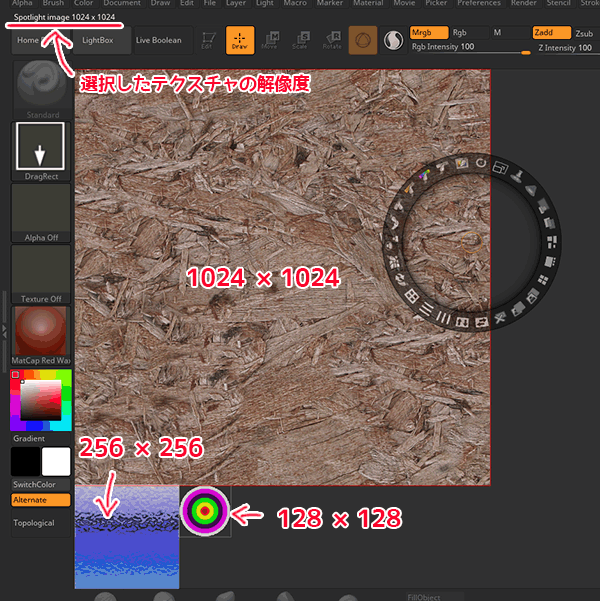Viewport: 600px width, 601px height.
Task: Toggle the Mrgb channel button
Action: coord(429,33)
